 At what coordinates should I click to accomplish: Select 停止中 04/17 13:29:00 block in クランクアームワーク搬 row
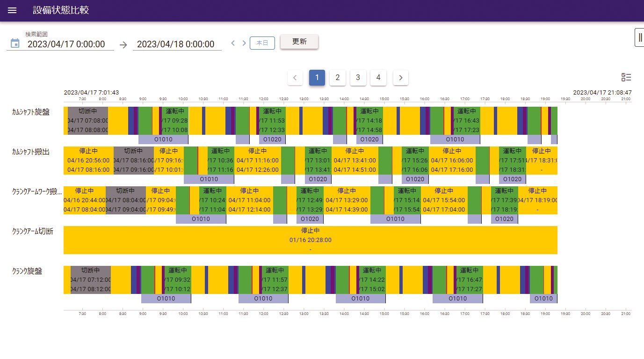(347, 200)
